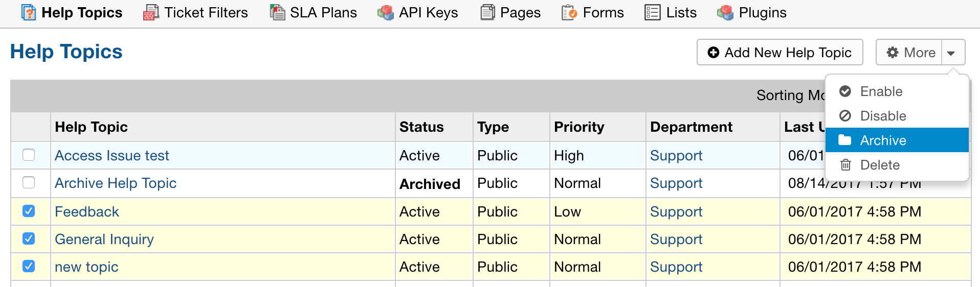Click Public type in new topic row
Screen dimensions: 980x287
[497, 267]
